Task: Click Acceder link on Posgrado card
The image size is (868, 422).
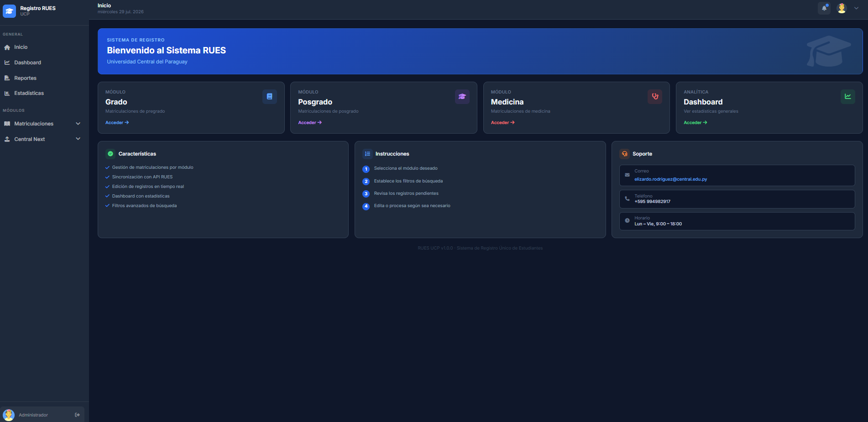Action: (310, 123)
